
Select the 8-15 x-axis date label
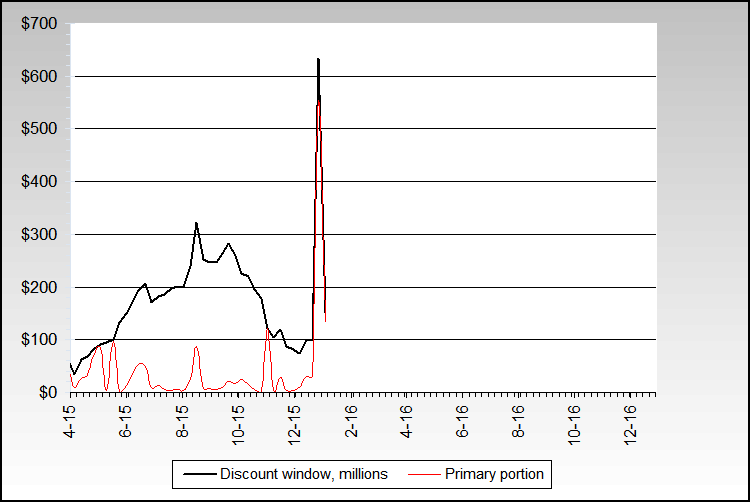point(182,421)
